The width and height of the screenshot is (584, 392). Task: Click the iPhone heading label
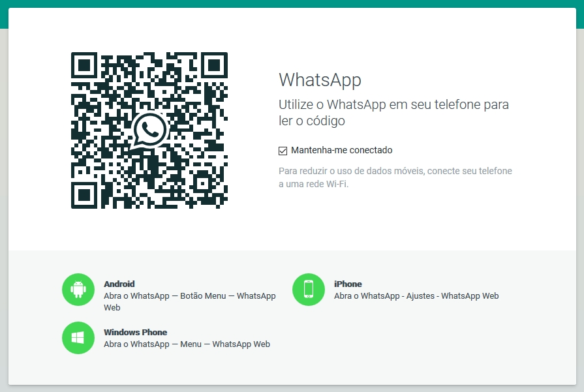pyautogui.click(x=348, y=284)
